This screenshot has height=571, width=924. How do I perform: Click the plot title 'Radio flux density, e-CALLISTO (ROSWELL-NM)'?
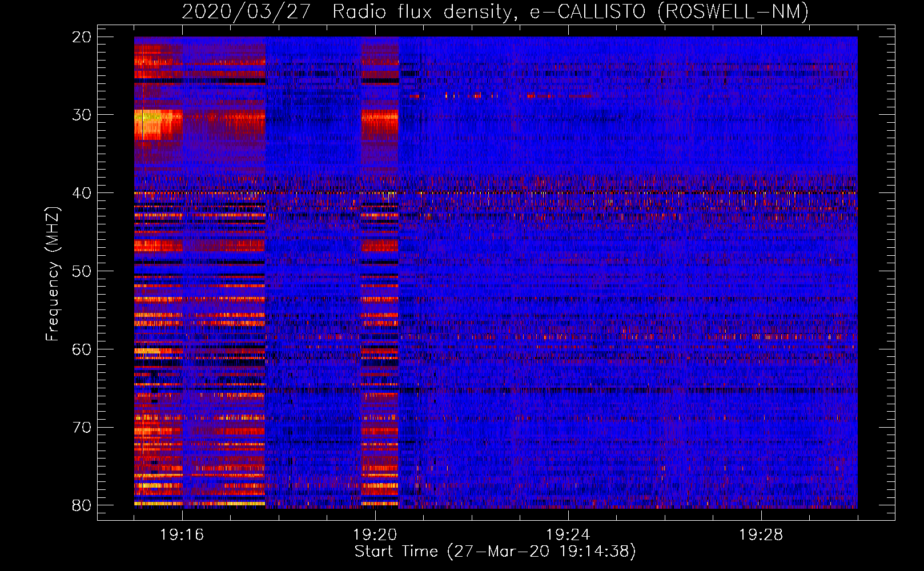point(571,12)
